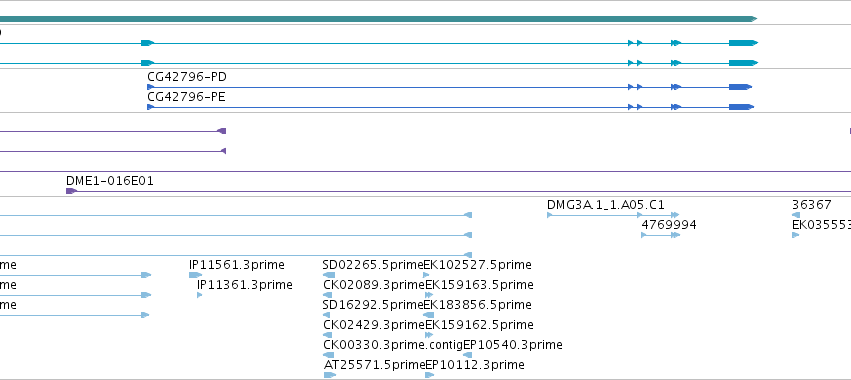Select the EK159163.5prime EST label

479,285
